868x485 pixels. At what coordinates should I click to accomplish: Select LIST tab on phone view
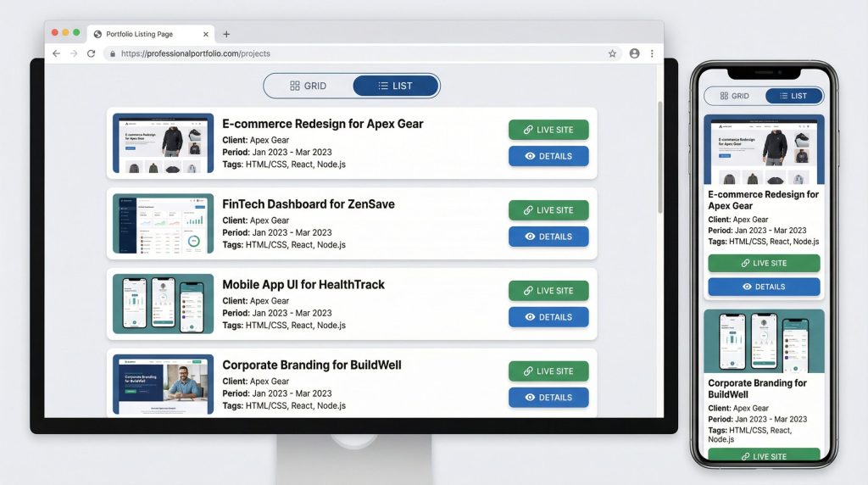pos(793,96)
